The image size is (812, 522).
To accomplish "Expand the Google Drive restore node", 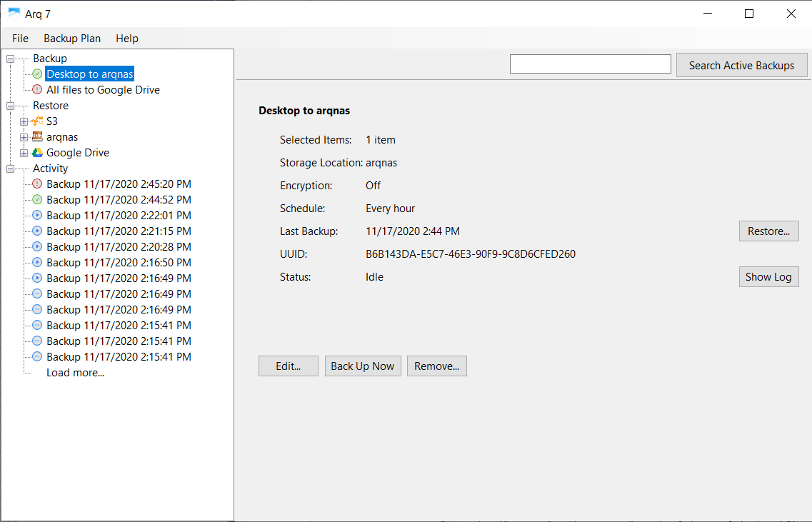I will 24,154.
